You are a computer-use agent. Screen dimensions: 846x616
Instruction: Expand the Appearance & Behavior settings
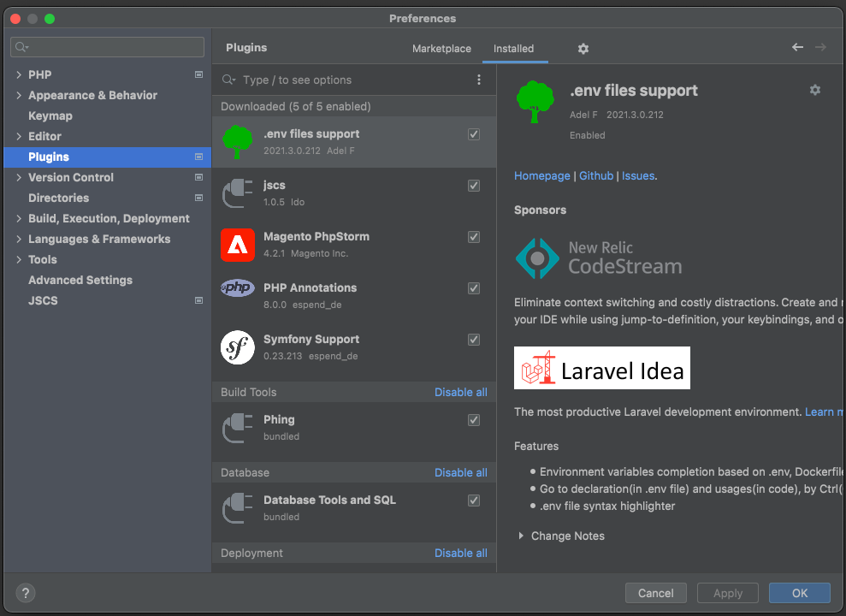point(19,96)
